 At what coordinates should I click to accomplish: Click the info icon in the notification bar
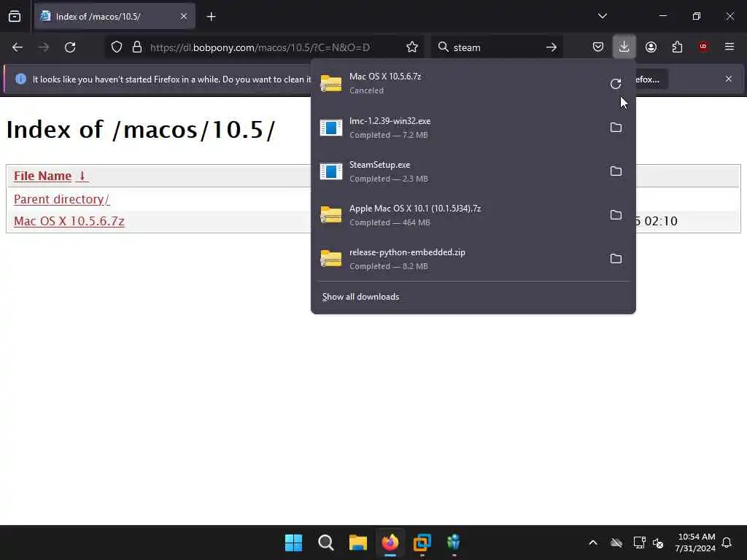(x=20, y=79)
